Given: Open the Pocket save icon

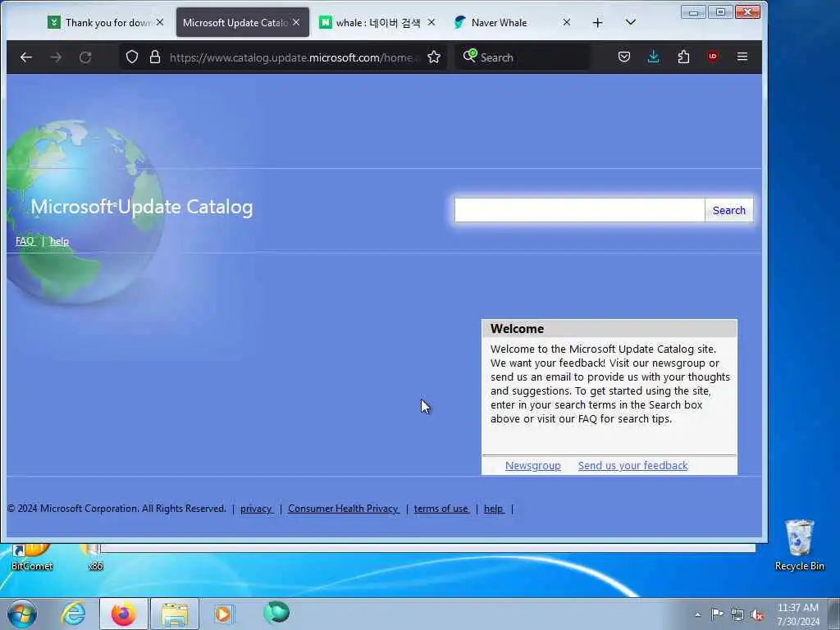Looking at the screenshot, I should click(624, 57).
